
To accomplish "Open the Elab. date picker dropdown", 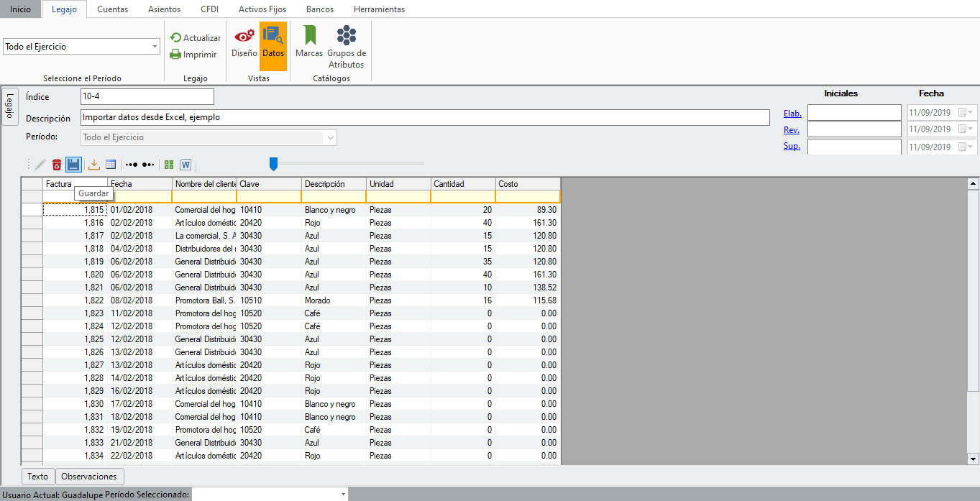I will click(x=971, y=113).
